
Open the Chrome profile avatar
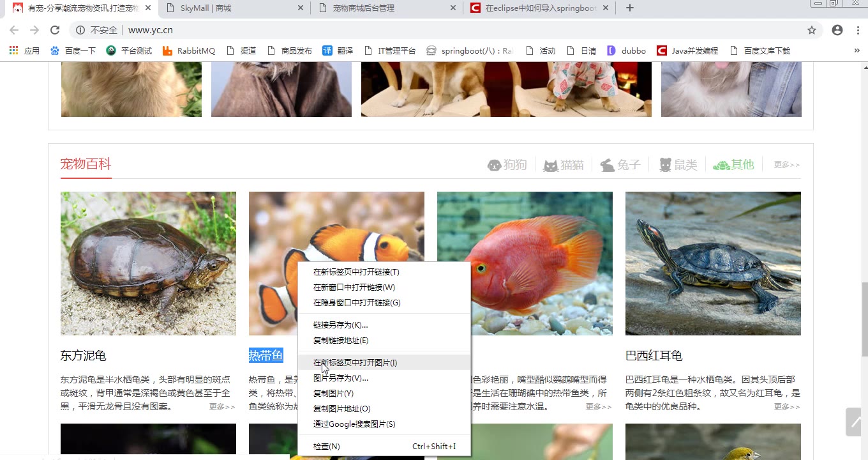click(x=837, y=30)
